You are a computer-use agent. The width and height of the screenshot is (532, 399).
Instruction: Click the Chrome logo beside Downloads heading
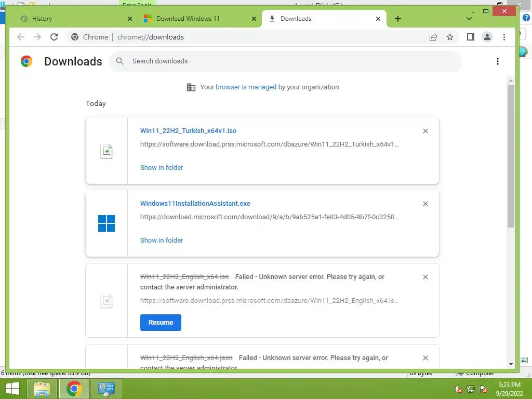tap(26, 61)
